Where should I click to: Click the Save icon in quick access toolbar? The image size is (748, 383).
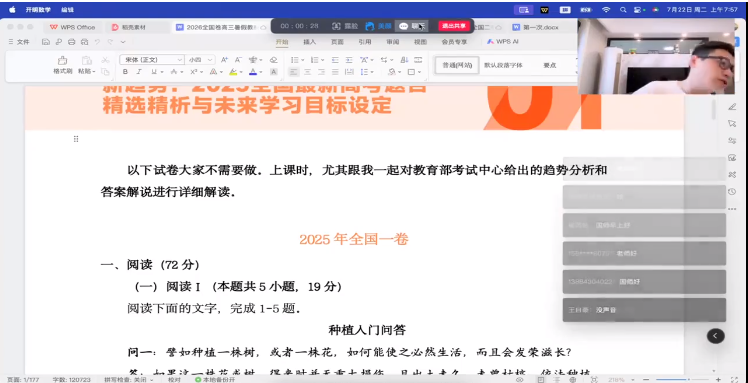click(x=46, y=42)
